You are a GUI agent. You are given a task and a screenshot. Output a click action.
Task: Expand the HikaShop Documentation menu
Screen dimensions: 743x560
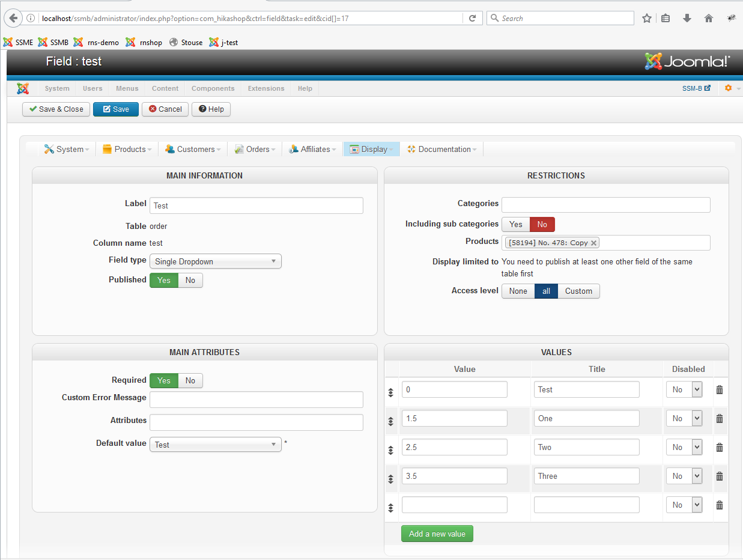click(442, 149)
